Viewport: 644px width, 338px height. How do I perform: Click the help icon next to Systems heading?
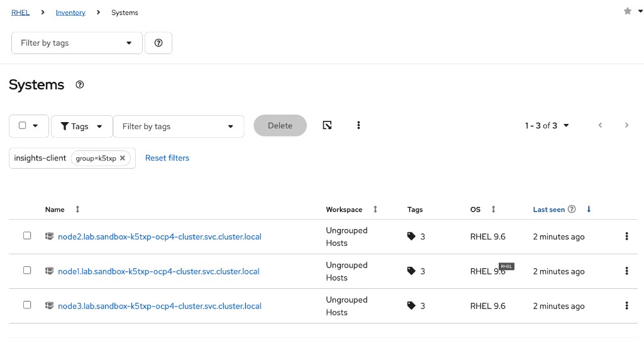click(x=80, y=85)
